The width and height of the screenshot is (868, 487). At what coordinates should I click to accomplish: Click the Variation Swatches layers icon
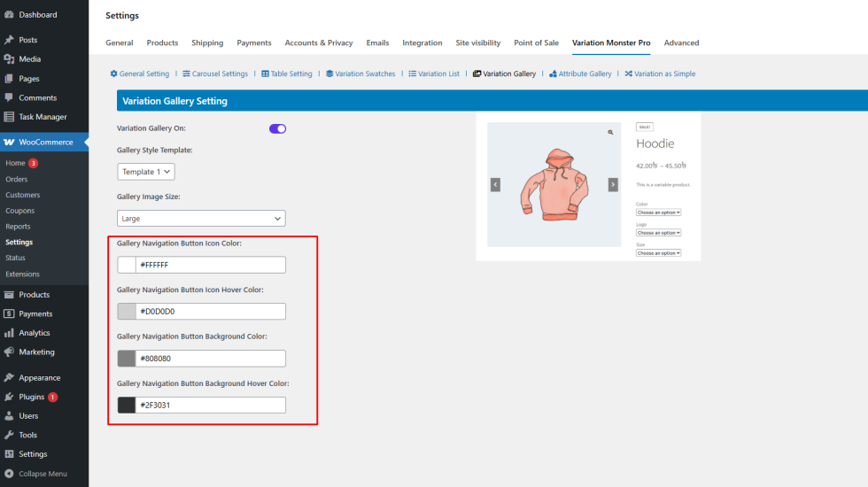click(329, 73)
